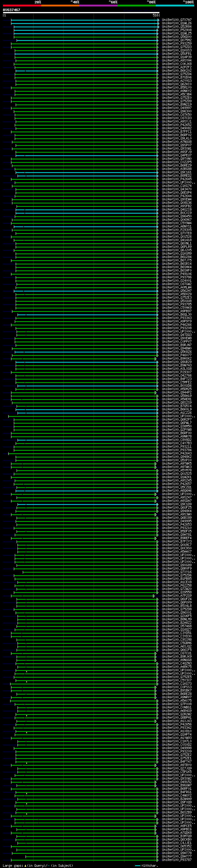Open the UniRef100_P42657 hit label

[177, 484]
